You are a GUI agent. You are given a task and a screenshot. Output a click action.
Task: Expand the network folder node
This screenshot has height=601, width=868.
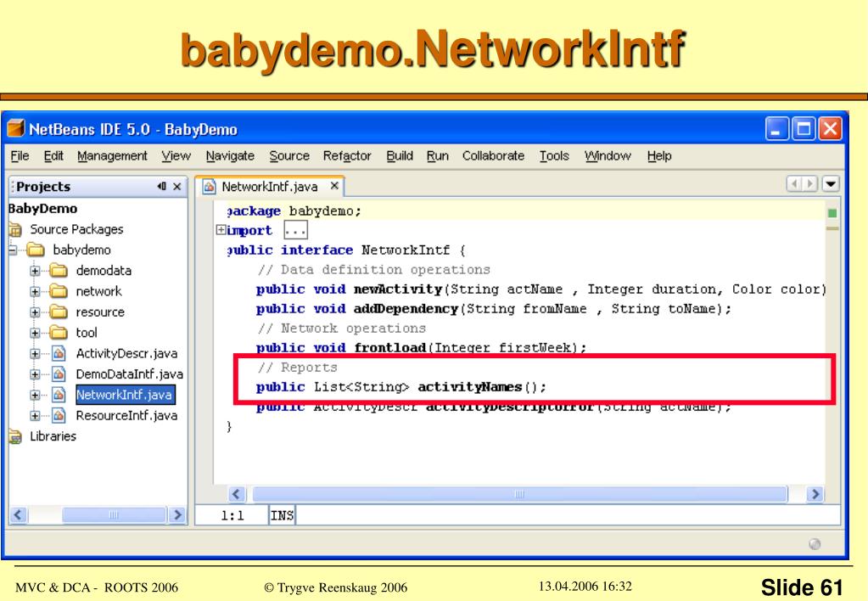click(x=35, y=291)
